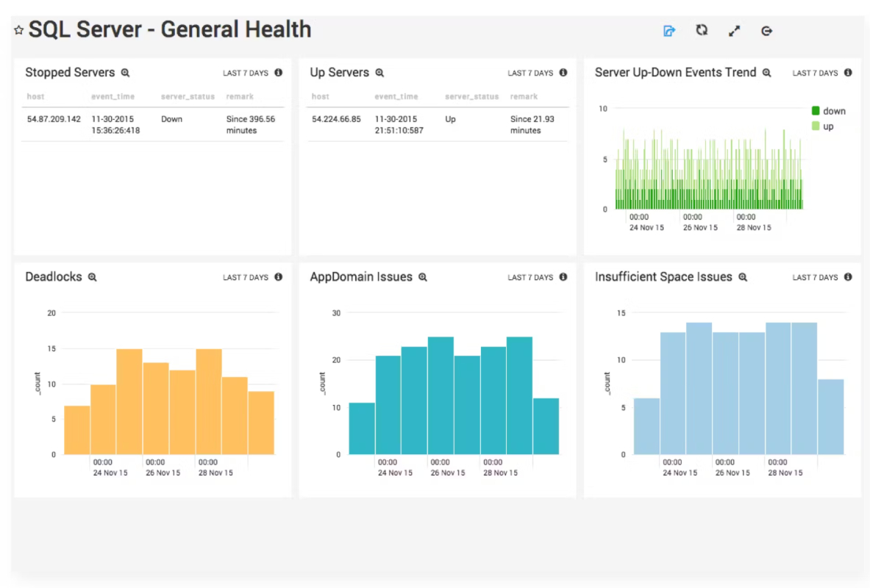Open Deadlocks panel in search
This screenshot has height=588, width=870.
(x=93, y=277)
